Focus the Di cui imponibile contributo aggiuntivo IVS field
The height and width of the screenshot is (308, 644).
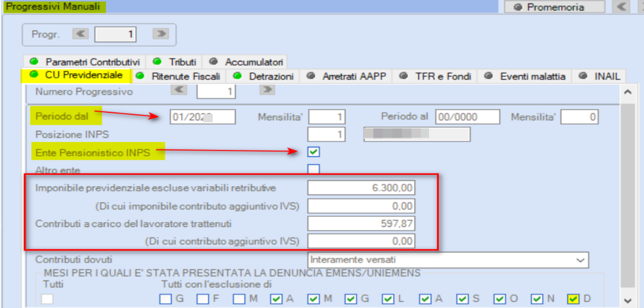pyautogui.click(x=361, y=206)
